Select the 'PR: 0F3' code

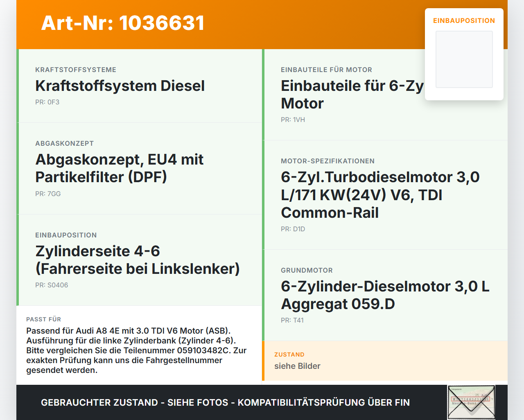tap(47, 102)
